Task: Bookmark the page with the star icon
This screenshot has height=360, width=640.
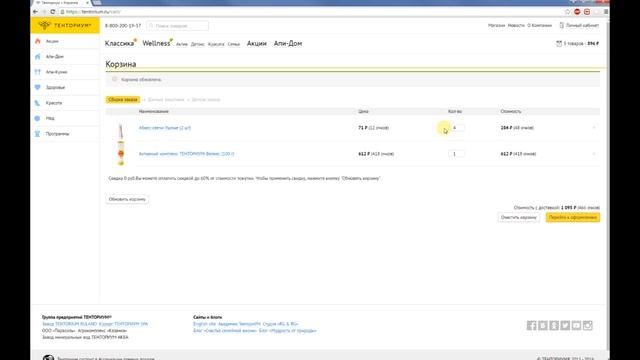Action: tap(567, 12)
